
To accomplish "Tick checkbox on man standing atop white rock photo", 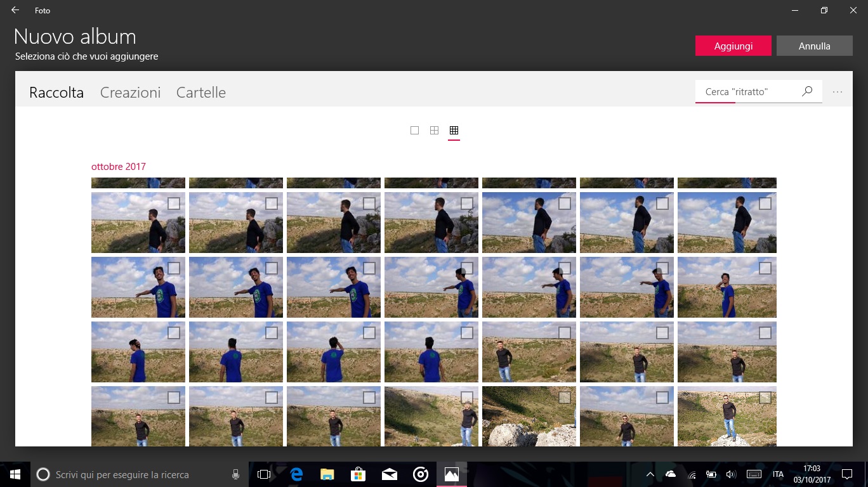I will pyautogui.click(x=765, y=398).
